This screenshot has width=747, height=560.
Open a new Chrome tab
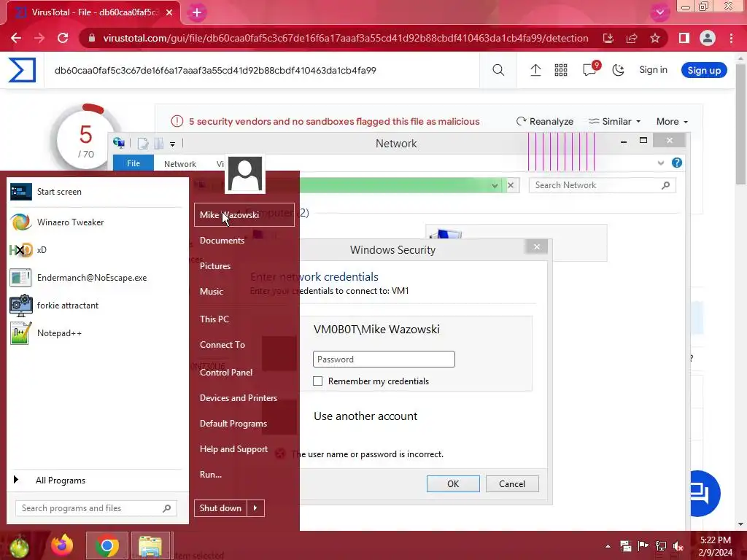coord(197,12)
